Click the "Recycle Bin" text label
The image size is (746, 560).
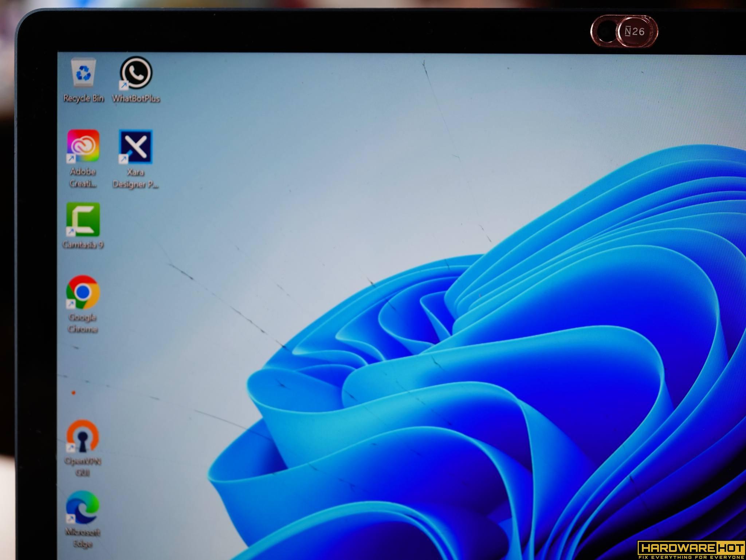click(x=83, y=98)
